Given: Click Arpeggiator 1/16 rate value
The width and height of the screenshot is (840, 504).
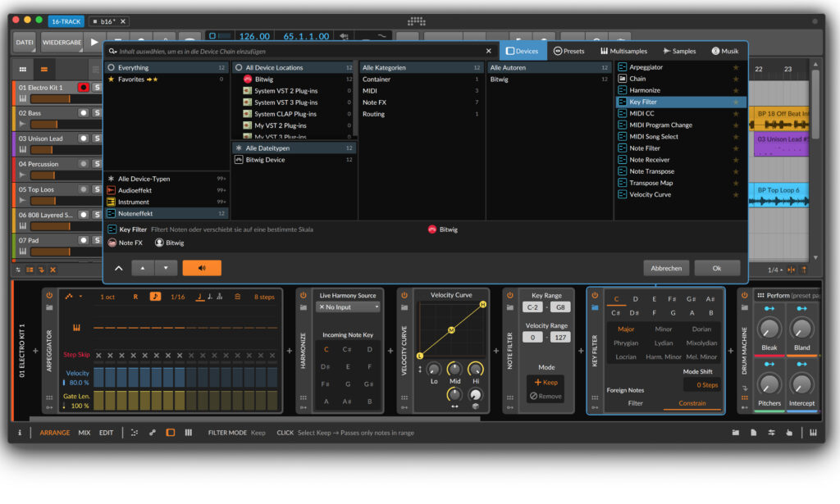Looking at the screenshot, I should point(178,297).
